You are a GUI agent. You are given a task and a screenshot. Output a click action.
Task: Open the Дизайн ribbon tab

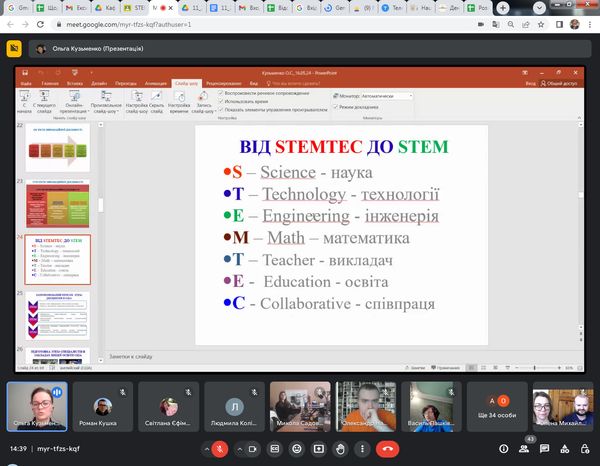point(98,83)
